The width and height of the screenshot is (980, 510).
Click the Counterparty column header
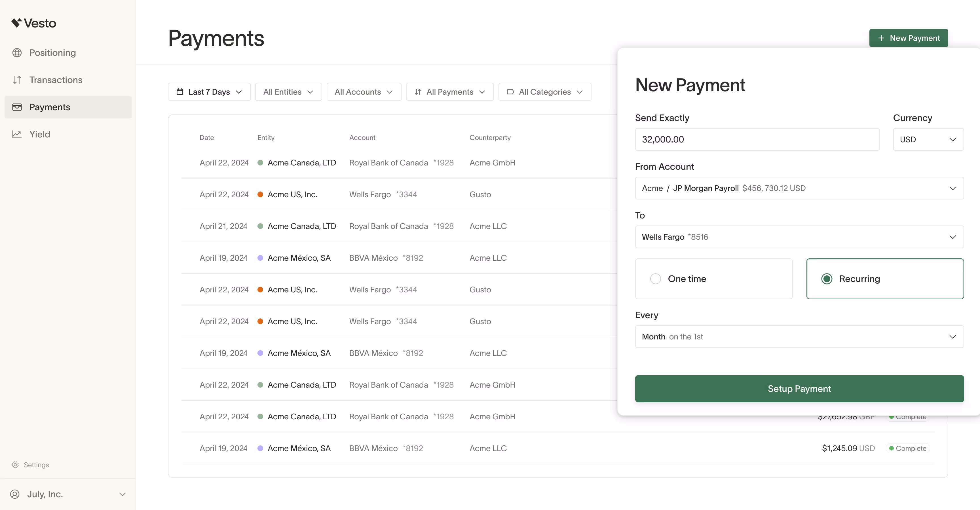pyautogui.click(x=490, y=138)
